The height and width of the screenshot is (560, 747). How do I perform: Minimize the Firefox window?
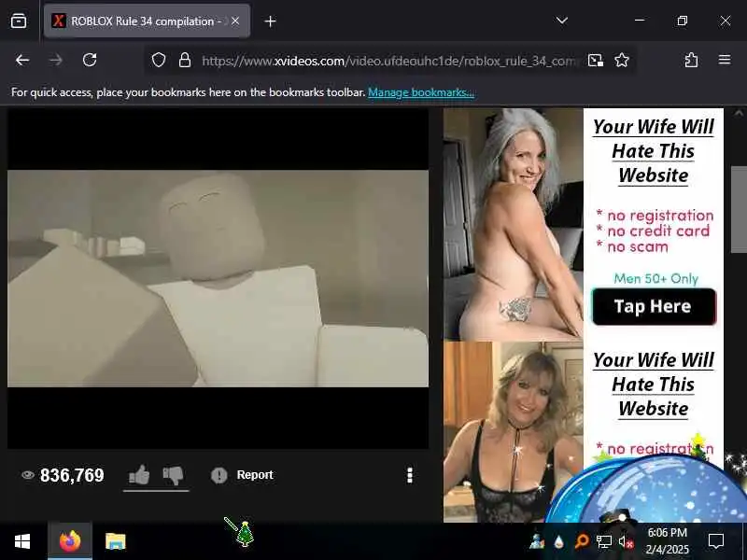(640, 21)
